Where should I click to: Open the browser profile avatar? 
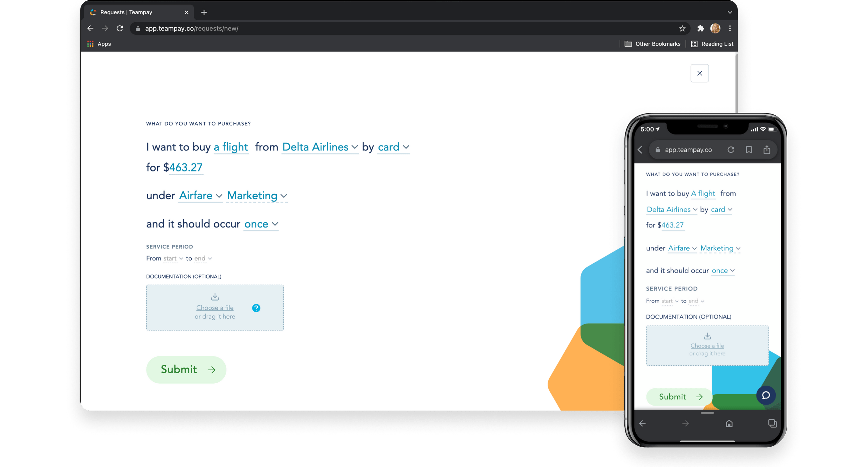point(715,28)
